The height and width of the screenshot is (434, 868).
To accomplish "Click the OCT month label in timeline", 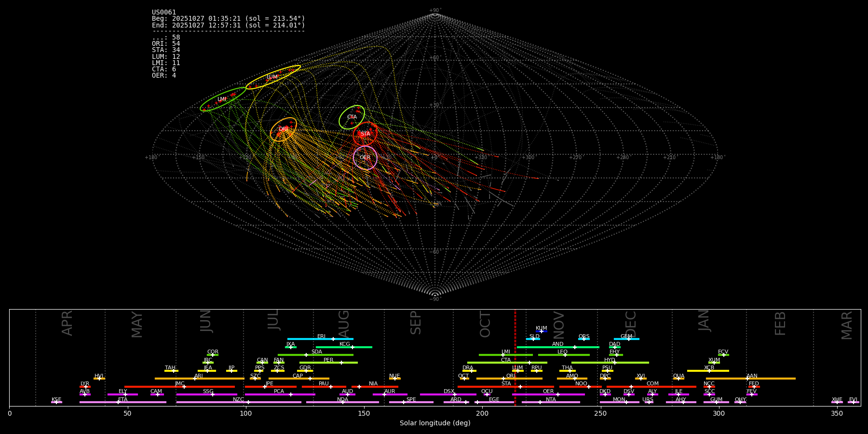I will (x=485, y=324).
